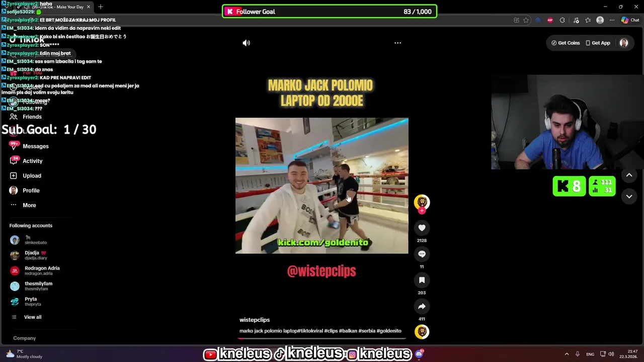This screenshot has height=362, width=644.
Task: Open the Friends page in sidebar
Action: pos(26,117)
